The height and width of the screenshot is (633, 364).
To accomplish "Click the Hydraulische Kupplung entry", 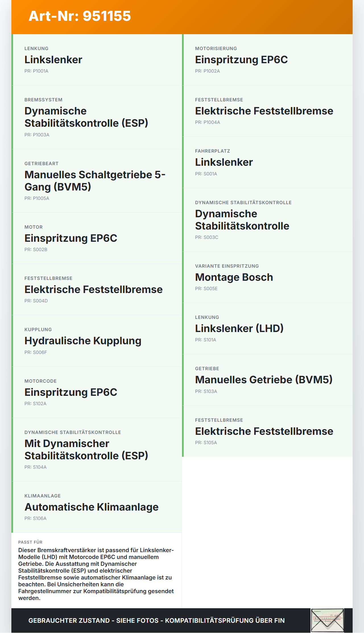I will [x=97, y=341].
